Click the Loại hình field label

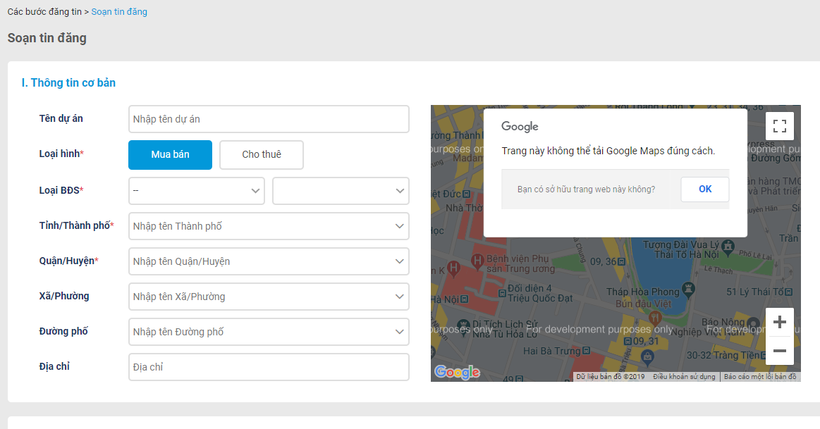pos(61,154)
